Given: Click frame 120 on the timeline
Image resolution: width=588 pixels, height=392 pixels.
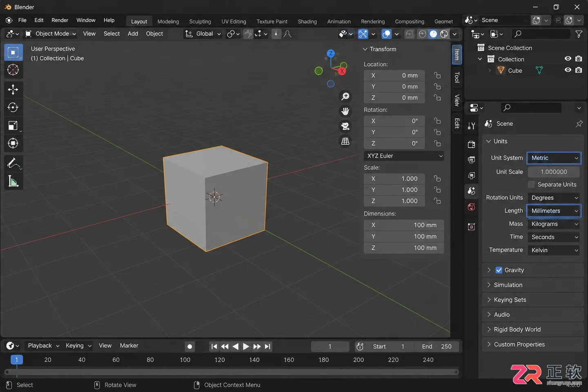Looking at the screenshot, I should (x=220, y=360).
